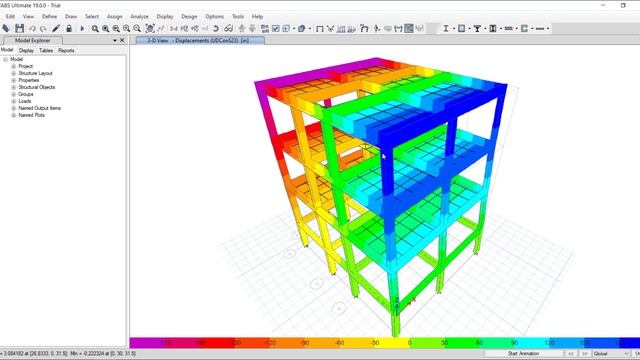Run analysis with the play arrow icon

[x=82, y=29]
